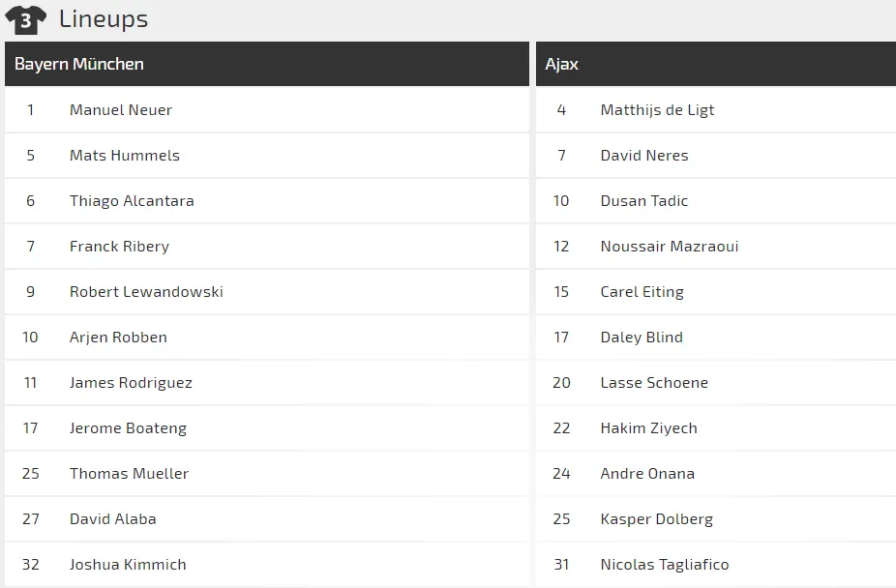This screenshot has height=588, width=896.
Task: Open Manuel Neuer's player link
Action: click(121, 110)
